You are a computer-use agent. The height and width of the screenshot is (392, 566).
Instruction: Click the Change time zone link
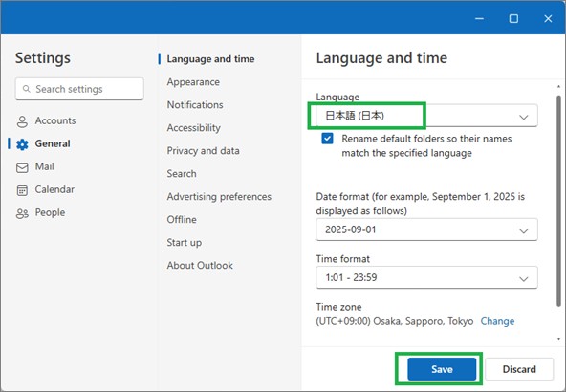coord(497,321)
